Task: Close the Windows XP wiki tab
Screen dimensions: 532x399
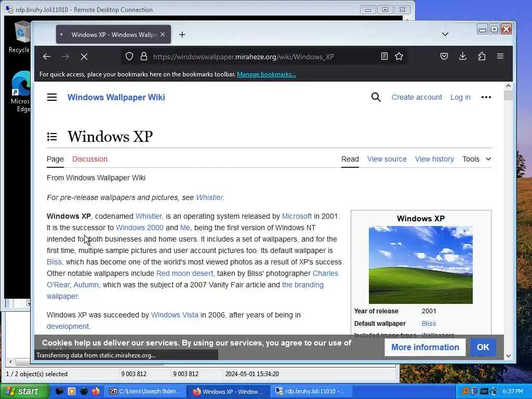Action: click(x=163, y=34)
